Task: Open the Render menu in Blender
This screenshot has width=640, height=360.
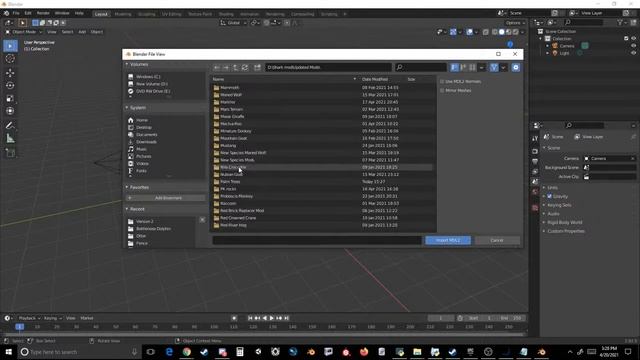Action: point(43,13)
